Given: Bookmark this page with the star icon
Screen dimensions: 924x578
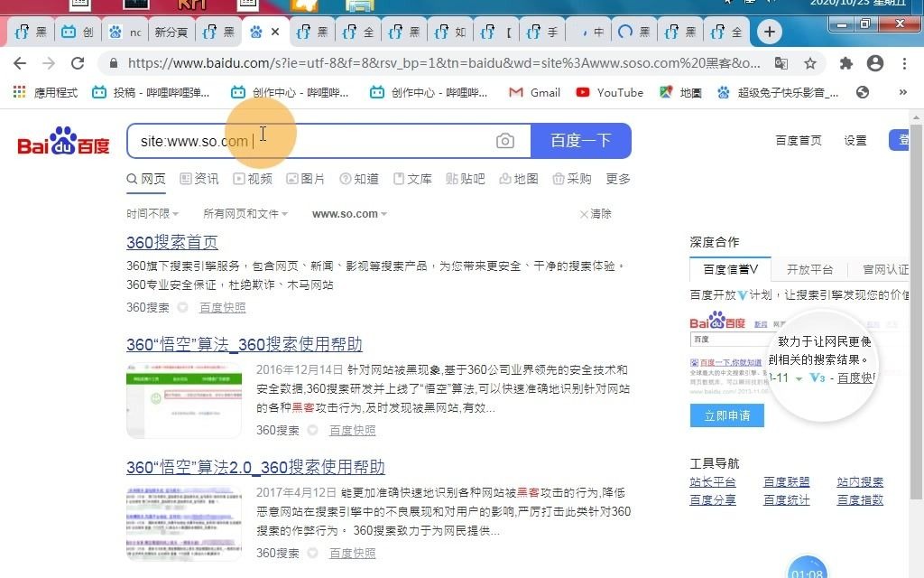Looking at the screenshot, I should 810,64.
